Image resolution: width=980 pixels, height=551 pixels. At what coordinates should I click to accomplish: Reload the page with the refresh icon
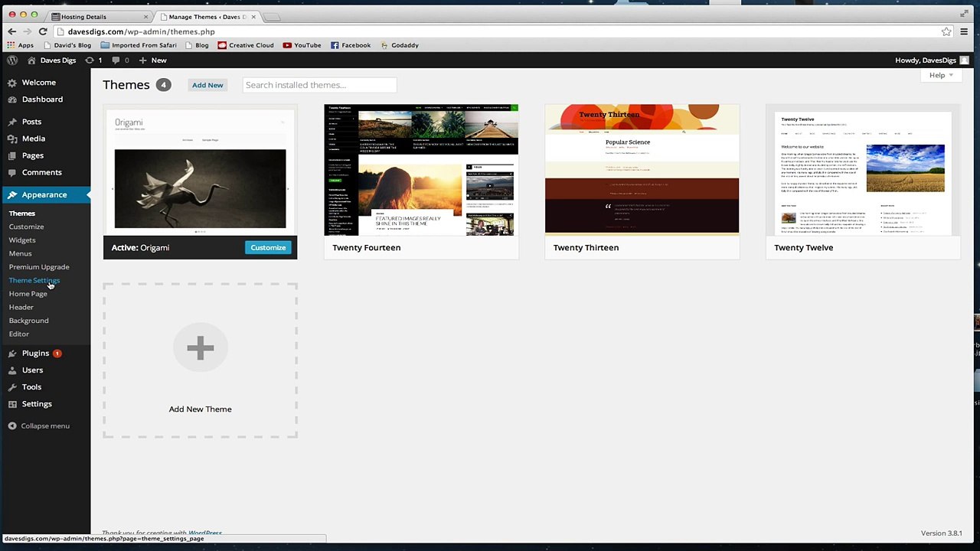pyautogui.click(x=43, y=31)
